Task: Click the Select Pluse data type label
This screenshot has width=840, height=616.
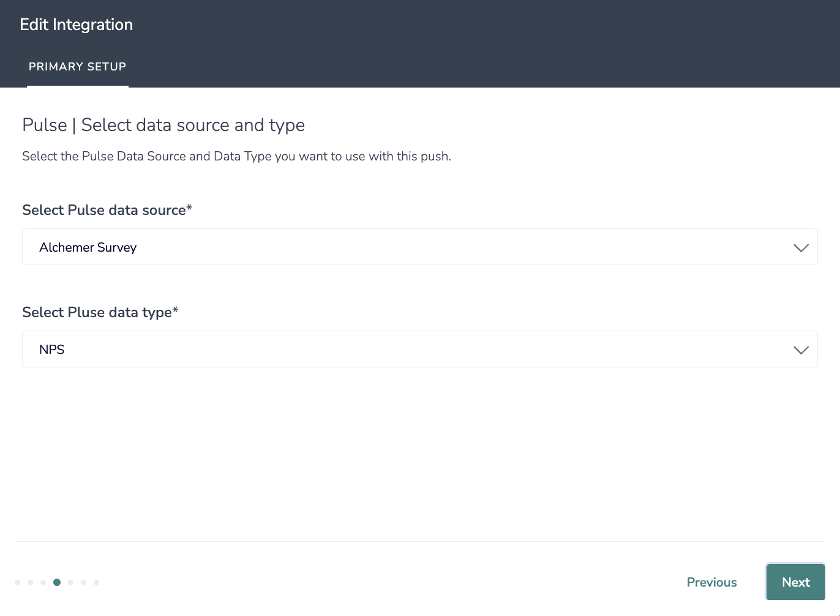Action: click(100, 312)
